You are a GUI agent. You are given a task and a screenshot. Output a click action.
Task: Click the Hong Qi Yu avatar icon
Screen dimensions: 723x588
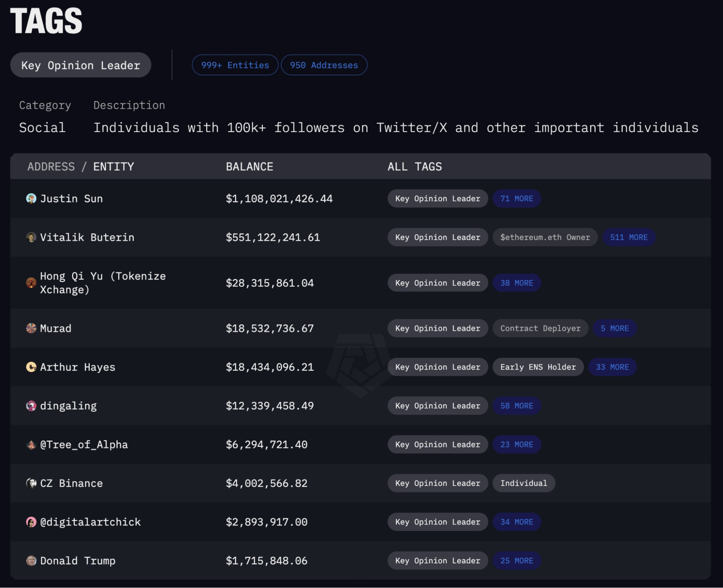(32, 282)
